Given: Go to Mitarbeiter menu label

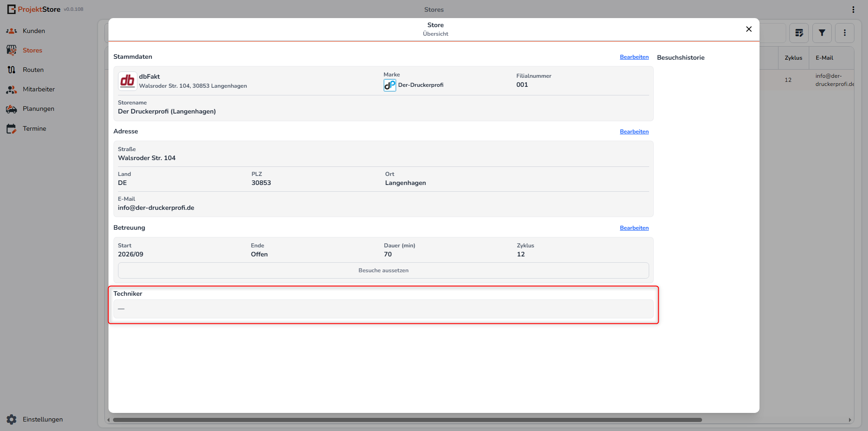Looking at the screenshot, I should (39, 89).
